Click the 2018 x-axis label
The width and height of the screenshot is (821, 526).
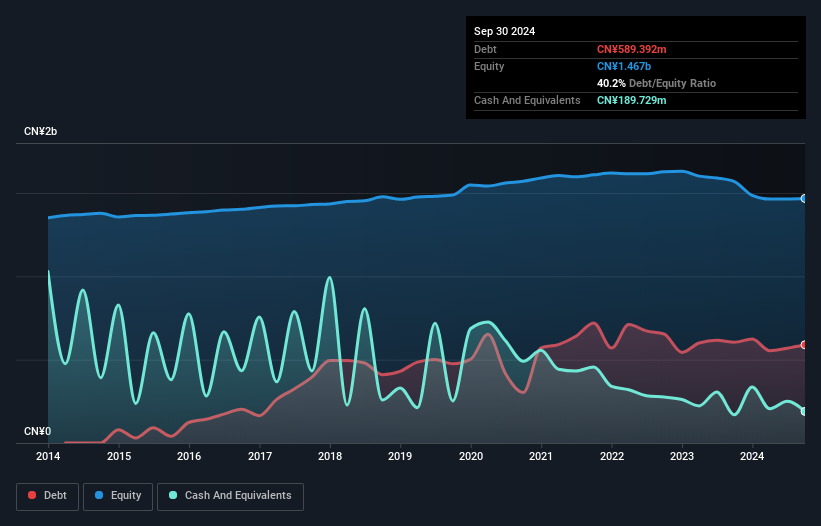pyautogui.click(x=330, y=457)
